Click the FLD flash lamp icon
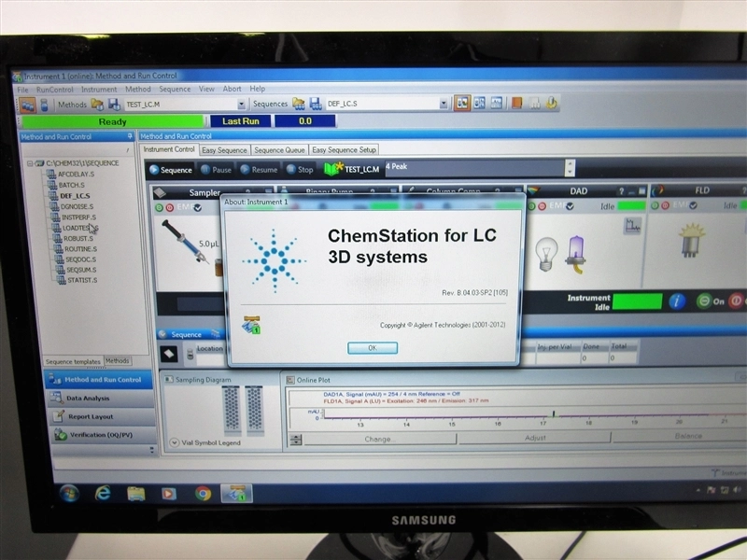 (x=691, y=240)
